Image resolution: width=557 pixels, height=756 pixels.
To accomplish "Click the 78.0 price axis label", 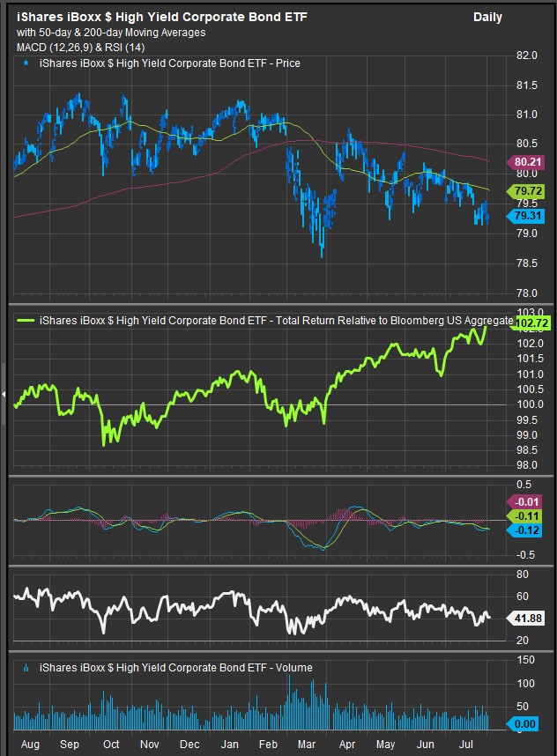I will (x=527, y=293).
